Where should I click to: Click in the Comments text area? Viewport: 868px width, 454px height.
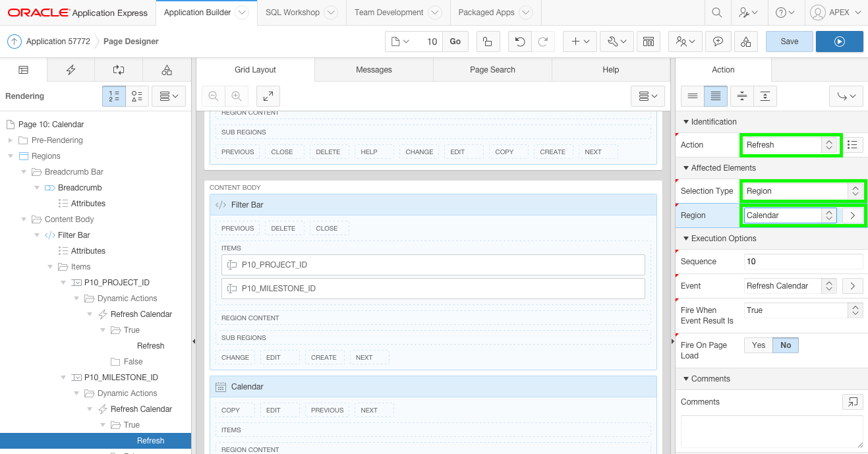772,432
